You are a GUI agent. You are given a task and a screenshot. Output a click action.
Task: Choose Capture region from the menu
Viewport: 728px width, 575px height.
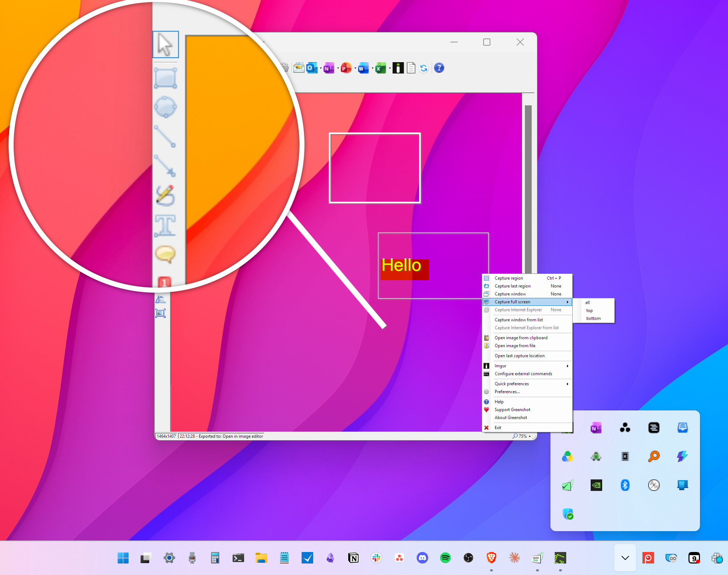point(527,278)
